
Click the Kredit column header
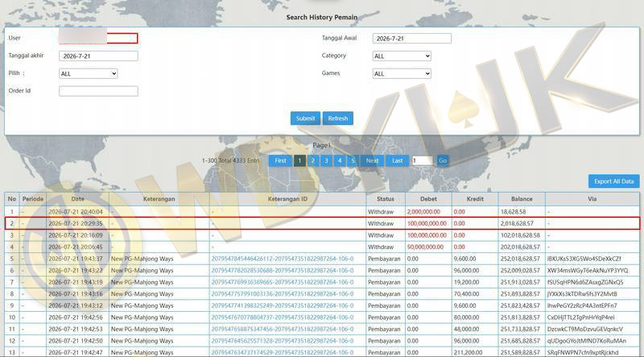tap(475, 199)
